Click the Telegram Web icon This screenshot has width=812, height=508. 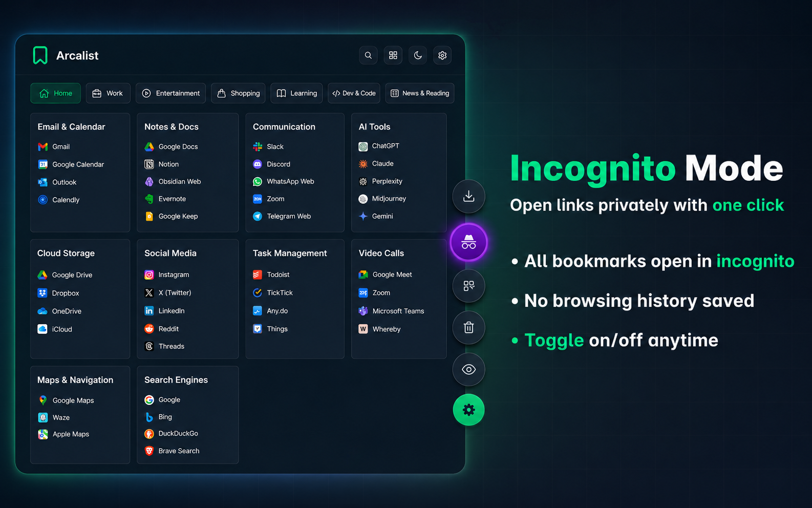point(258,217)
